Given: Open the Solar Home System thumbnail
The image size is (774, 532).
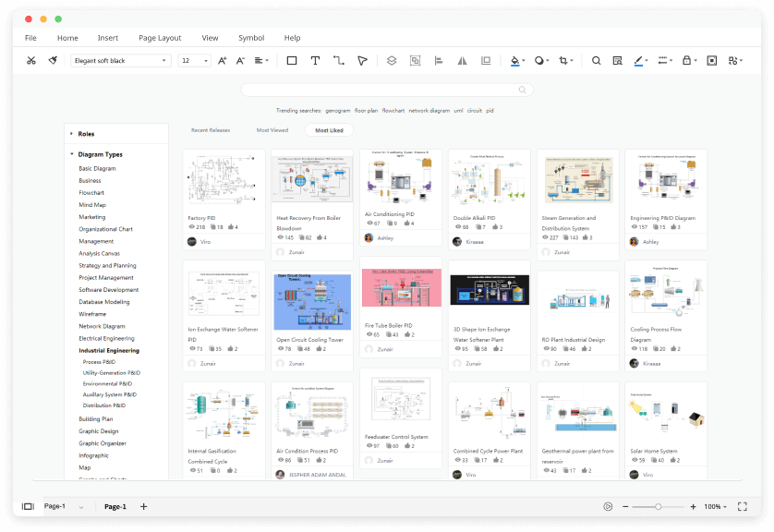Looking at the screenshot, I should [x=666, y=414].
